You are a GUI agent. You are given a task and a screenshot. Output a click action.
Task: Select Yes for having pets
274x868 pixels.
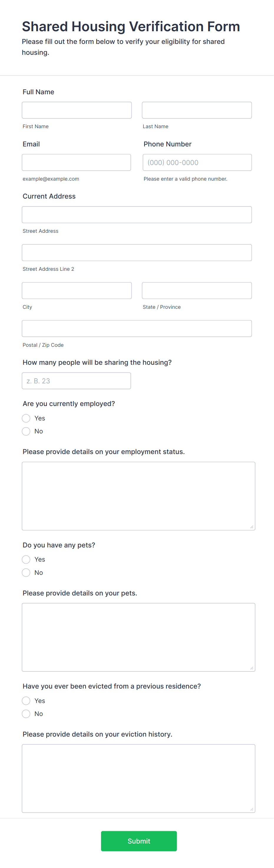26,559
